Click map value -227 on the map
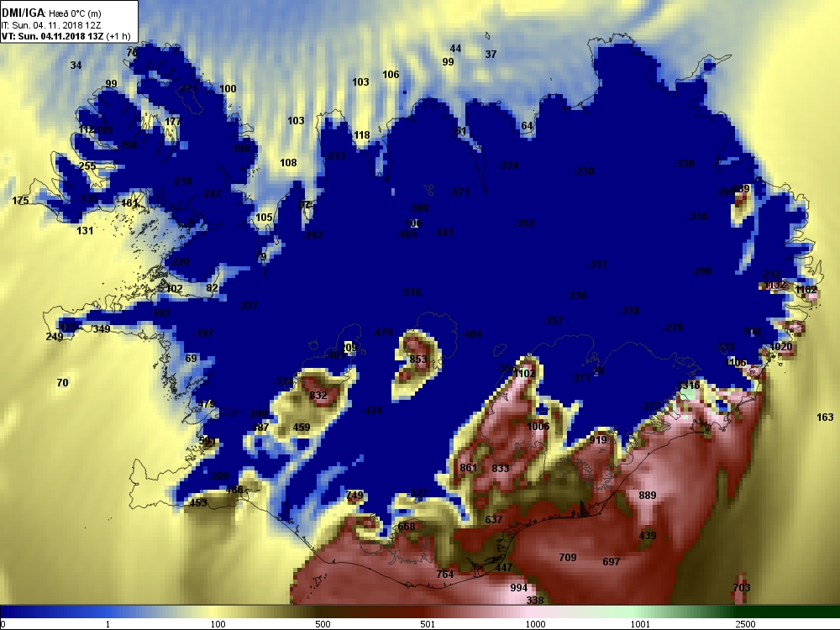 (248, 306)
